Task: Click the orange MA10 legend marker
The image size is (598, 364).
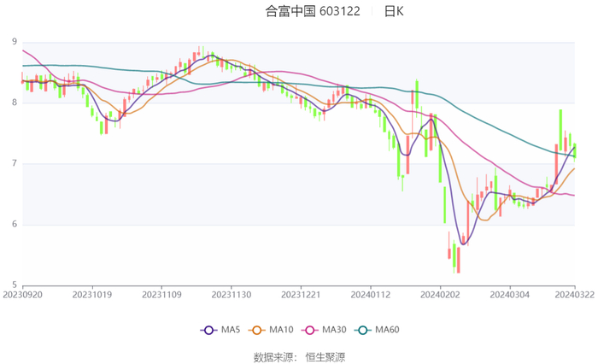Action: [257, 330]
